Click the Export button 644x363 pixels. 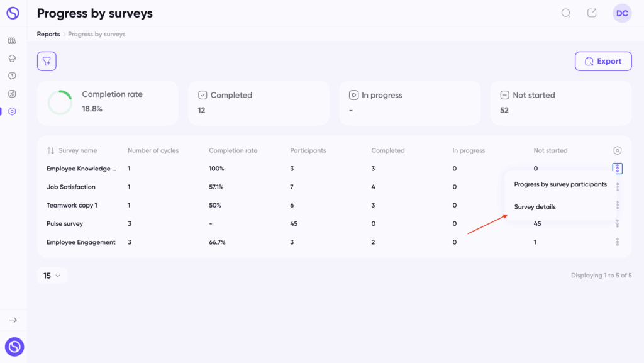[603, 61]
